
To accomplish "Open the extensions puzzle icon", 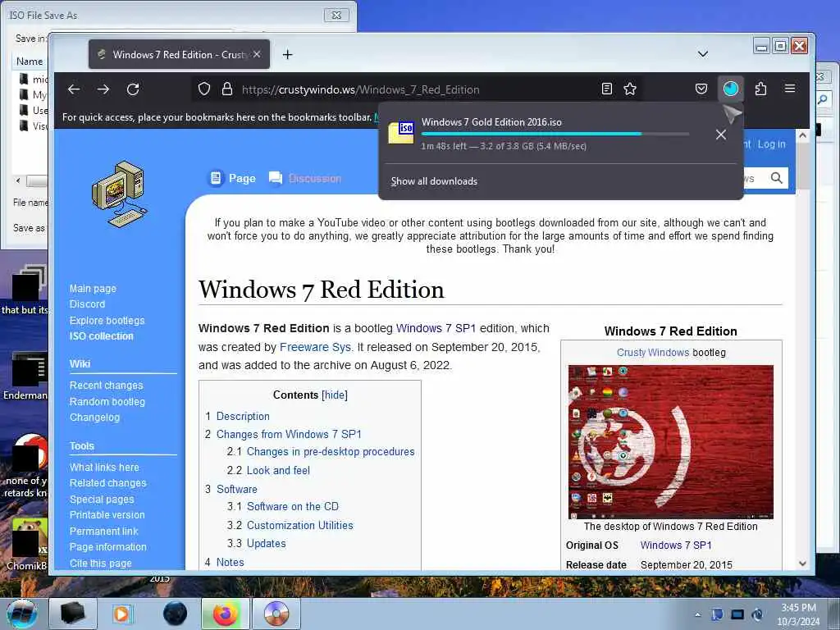I will tap(760, 89).
